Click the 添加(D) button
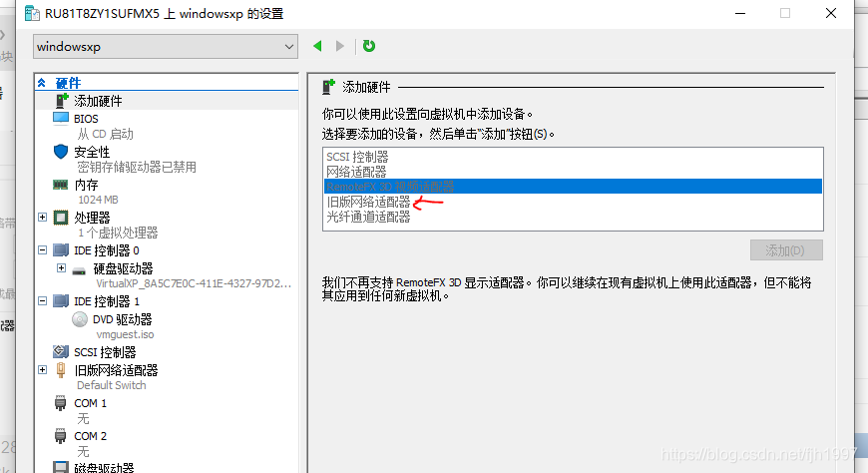This screenshot has width=868, height=473. (786, 250)
